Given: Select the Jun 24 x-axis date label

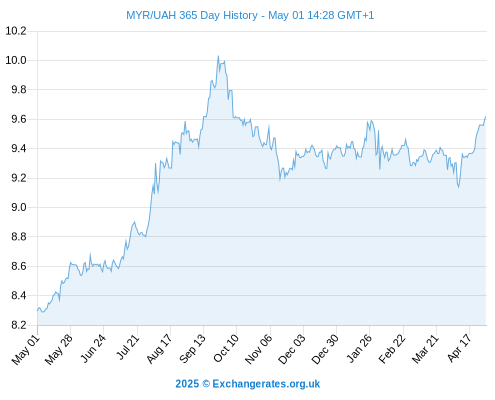Looking at the screenshot, I should pyautogui.click(x=93, y=348).
